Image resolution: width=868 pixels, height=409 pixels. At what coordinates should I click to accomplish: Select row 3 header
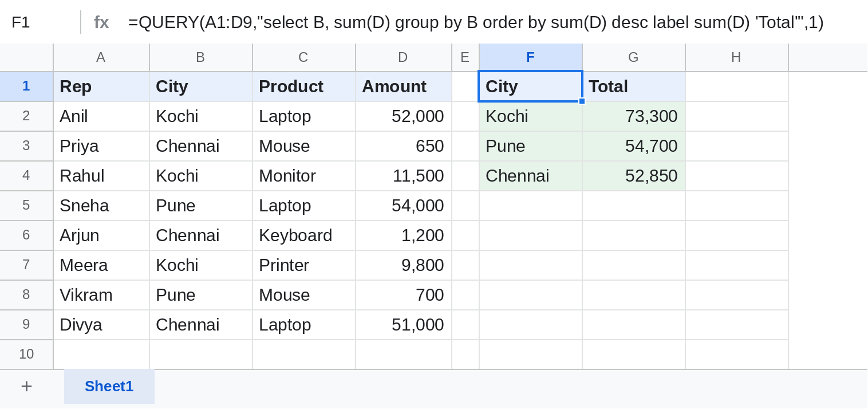tap(26, 146)
